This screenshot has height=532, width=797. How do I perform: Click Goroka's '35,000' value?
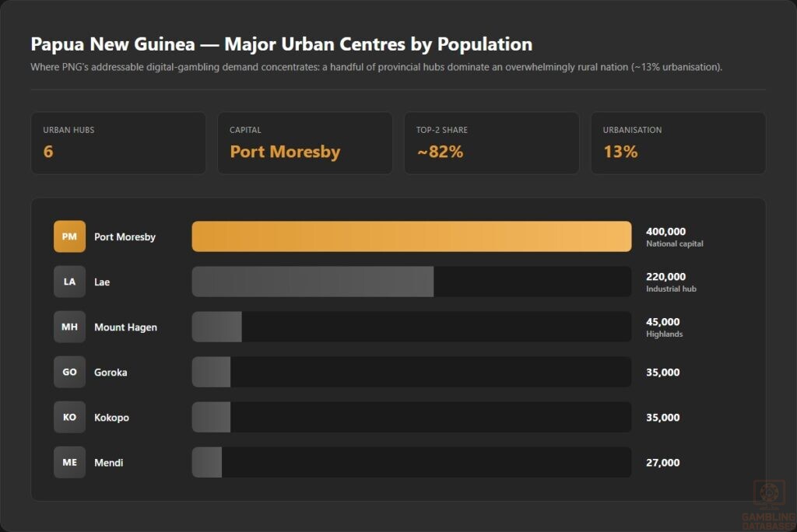pos(663,373)
